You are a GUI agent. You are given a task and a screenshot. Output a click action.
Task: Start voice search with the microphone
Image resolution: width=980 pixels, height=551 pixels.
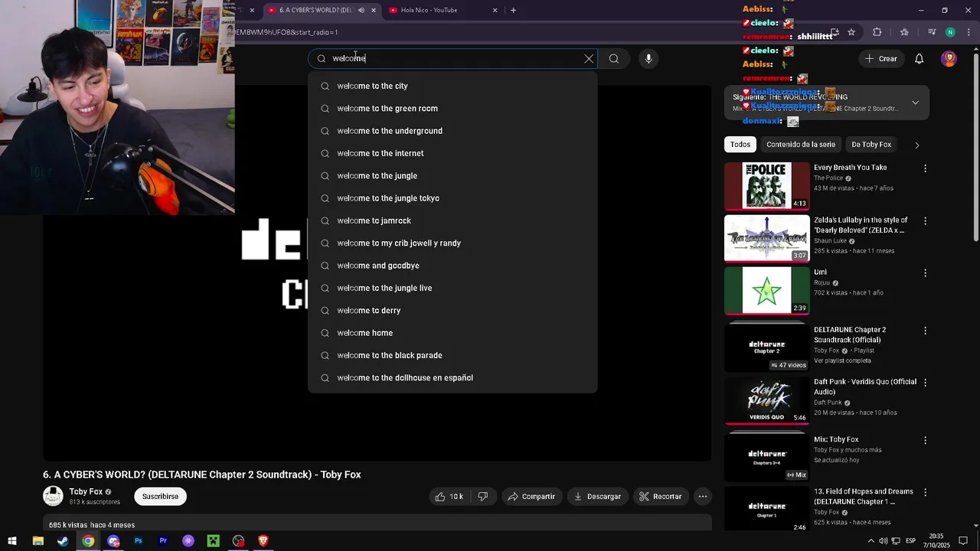(648, 58)
